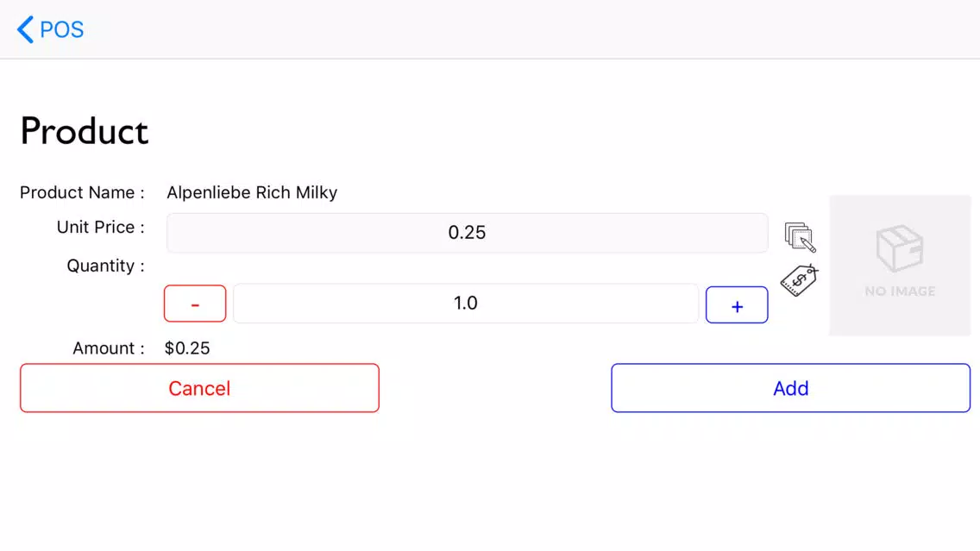Decrease quantity with the red minus button

coord(195,304)
